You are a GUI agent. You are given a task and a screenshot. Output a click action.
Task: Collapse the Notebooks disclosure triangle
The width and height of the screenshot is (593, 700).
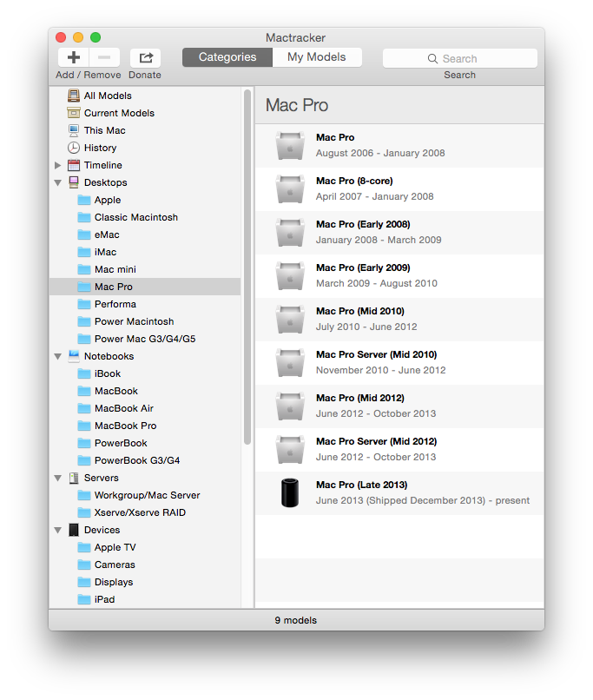point(58,356)
